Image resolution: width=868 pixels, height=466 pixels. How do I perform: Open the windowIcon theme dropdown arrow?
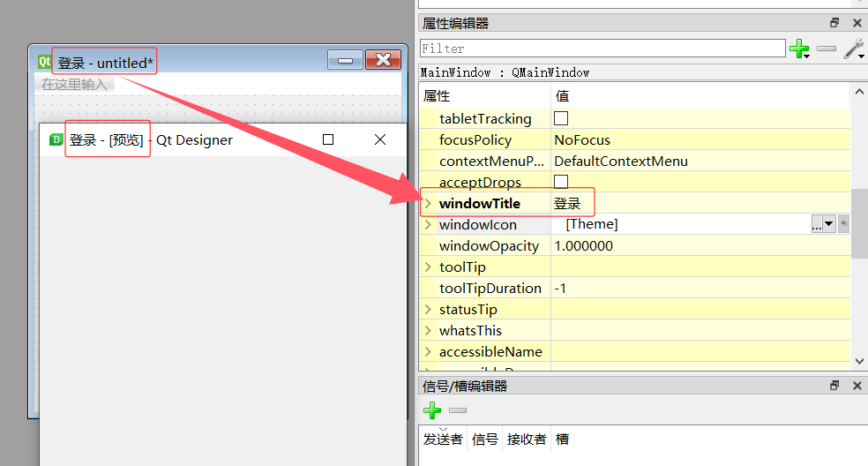[x=829, y=224]
